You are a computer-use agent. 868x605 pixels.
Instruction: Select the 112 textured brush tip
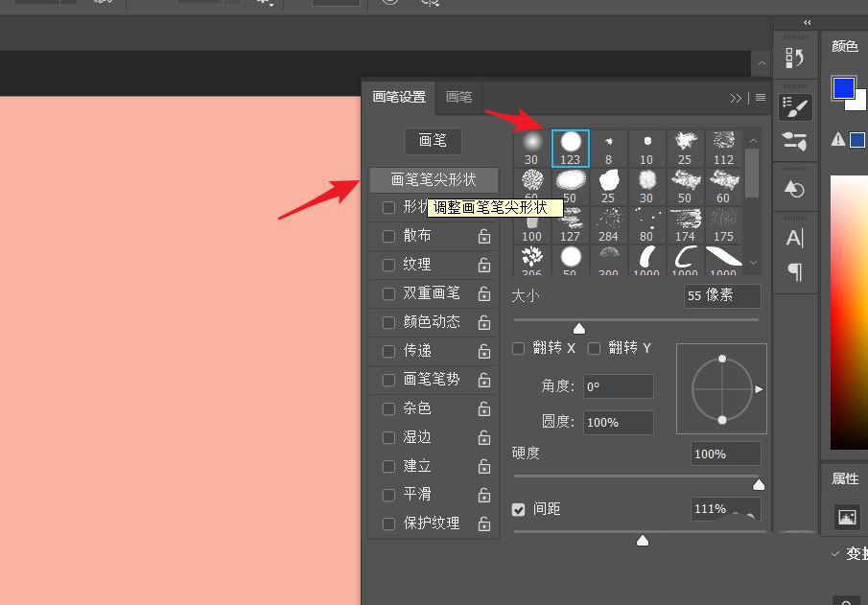[x=723, y=149]
